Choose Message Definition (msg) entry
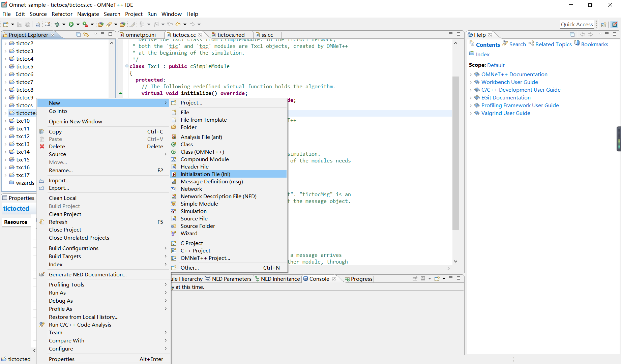 228,181
